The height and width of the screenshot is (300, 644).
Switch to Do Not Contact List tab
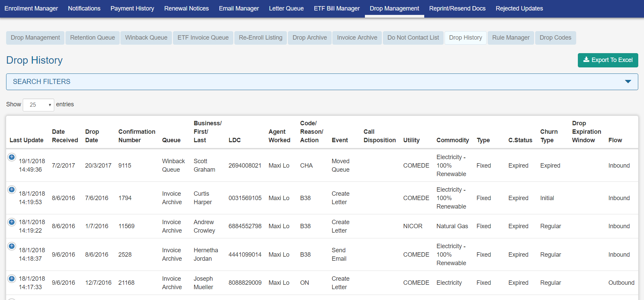point(413,38)
